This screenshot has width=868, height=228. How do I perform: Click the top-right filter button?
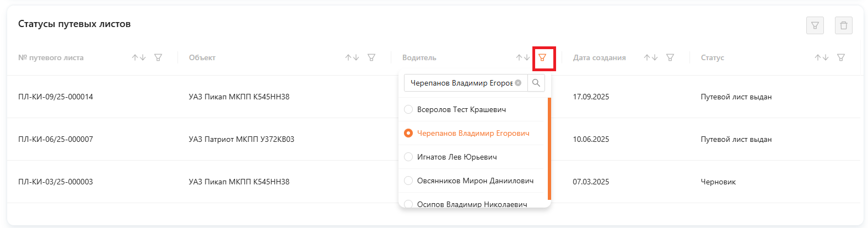[x=815, y=25]
